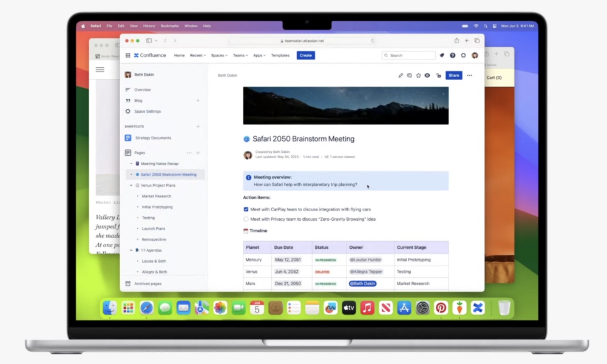Open the Apps dropdown menu
The width and height of the screenshot is (607, 364).
[259, 55]
